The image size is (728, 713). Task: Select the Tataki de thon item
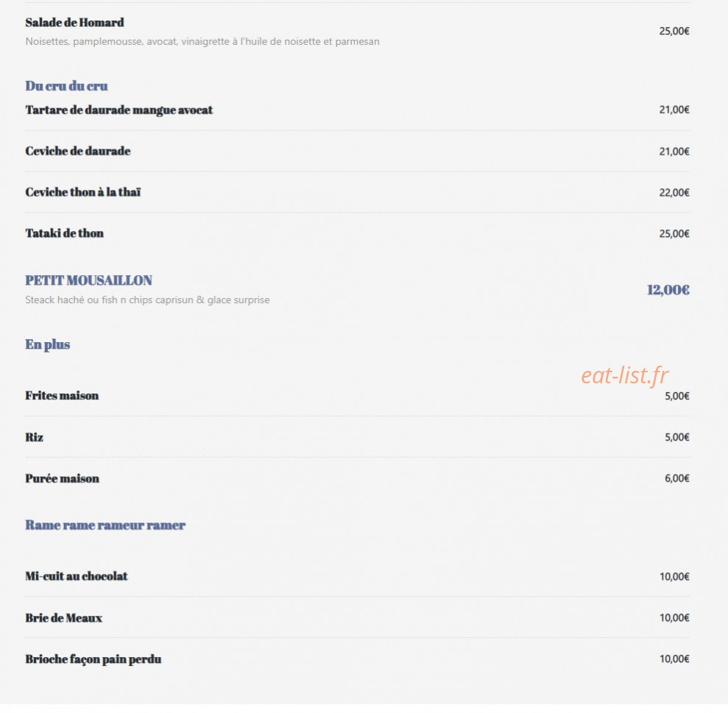click(x=65, y=233)
